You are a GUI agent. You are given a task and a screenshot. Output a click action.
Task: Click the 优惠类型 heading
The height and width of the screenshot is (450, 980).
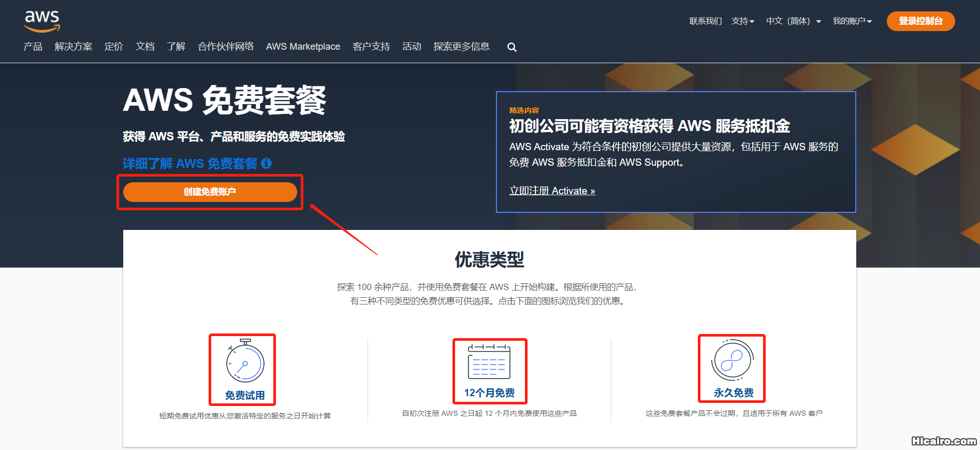[x=490, y=259]
